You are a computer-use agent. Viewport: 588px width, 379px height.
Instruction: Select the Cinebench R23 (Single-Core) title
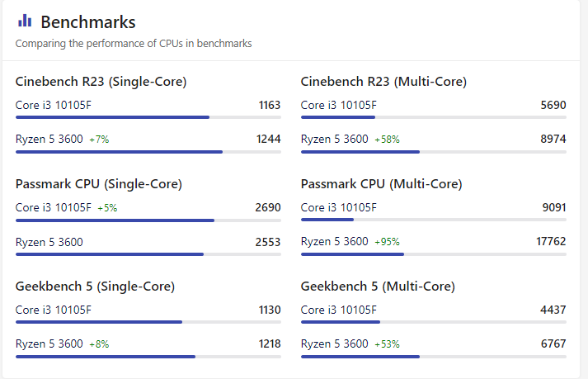pos(101,82)
